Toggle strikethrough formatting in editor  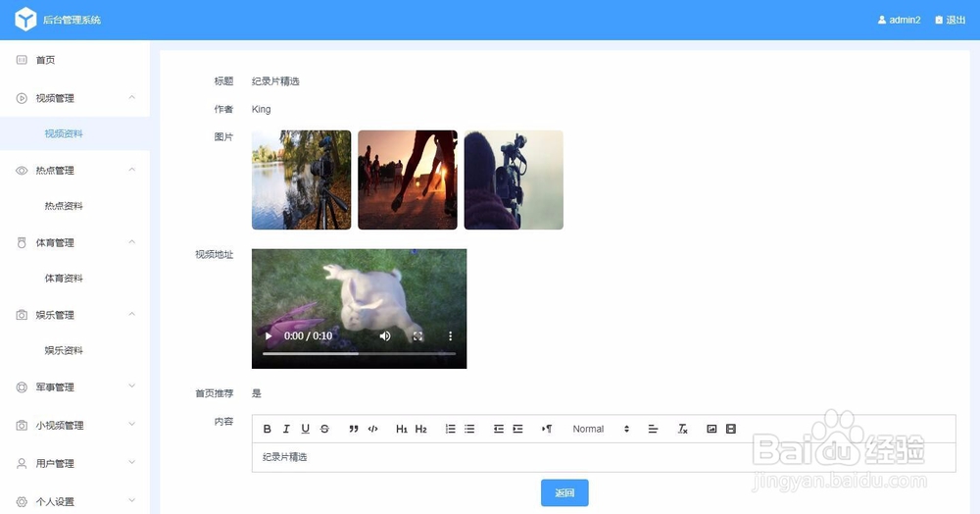(324, 429)
